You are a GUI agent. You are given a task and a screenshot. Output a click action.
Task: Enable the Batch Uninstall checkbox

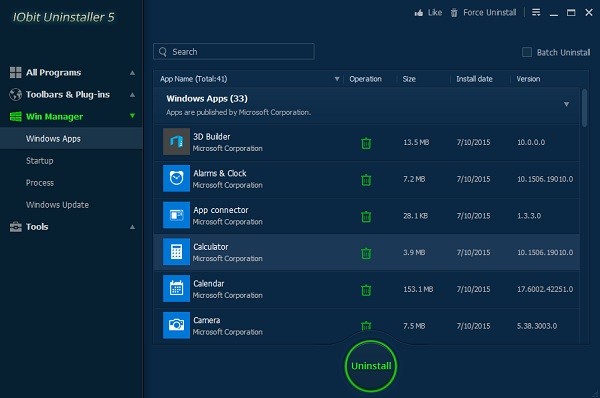tap(527, 52)
